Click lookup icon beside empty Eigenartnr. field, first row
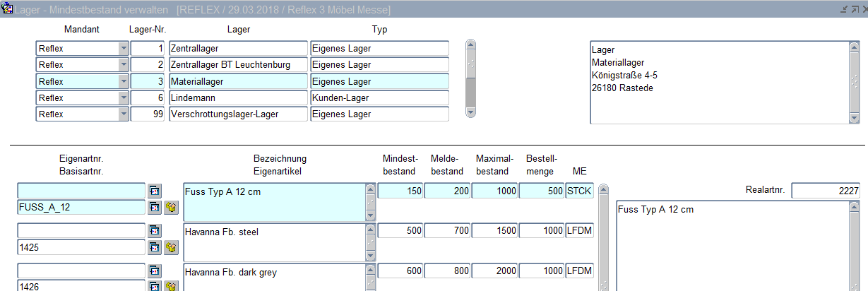 pyautogui.click(x=154, y=191)
